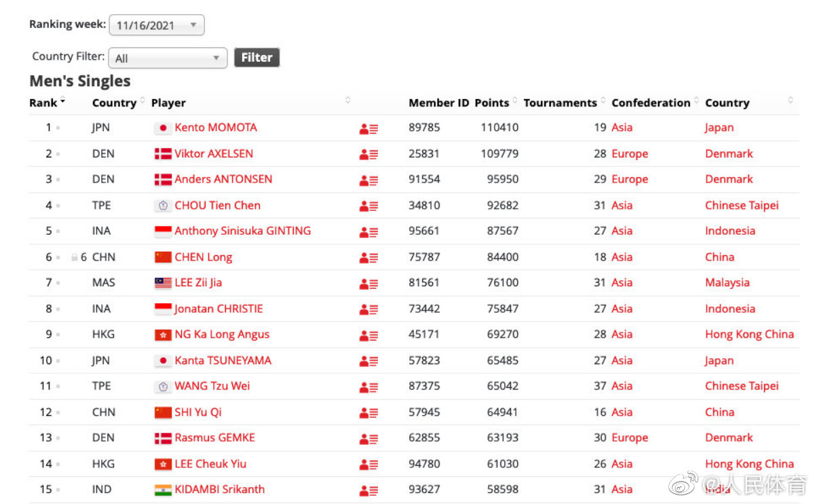Click Malaysia flag beside LEE Zii Jia
The height and width of the screenshot is (504, 815).
tap(163, 284)
